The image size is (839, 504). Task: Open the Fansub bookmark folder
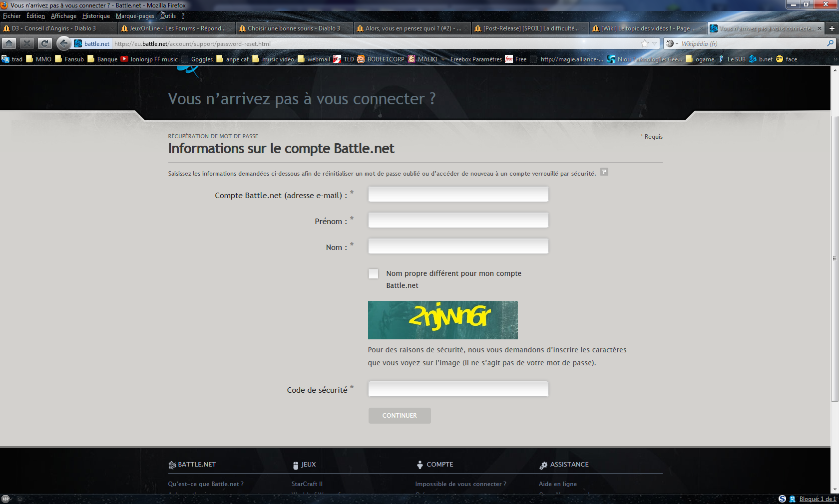pos(69,59)
